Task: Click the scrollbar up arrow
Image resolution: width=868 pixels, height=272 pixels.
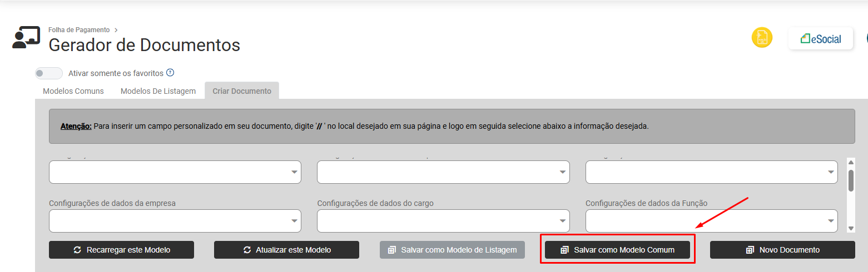Action: click(851, 162)
